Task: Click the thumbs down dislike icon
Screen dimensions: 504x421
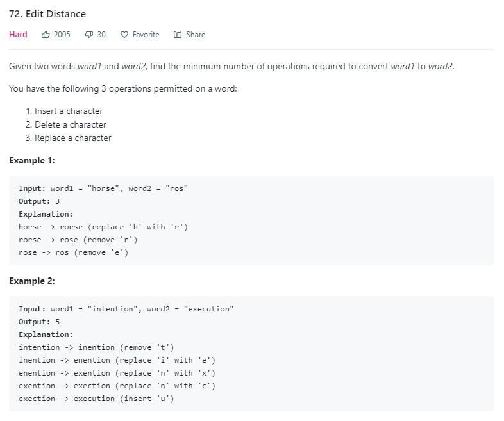Action: (x=88, y=35)
